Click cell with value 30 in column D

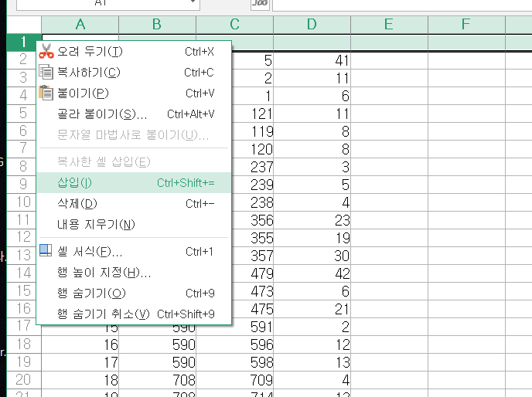pos(312,256)
